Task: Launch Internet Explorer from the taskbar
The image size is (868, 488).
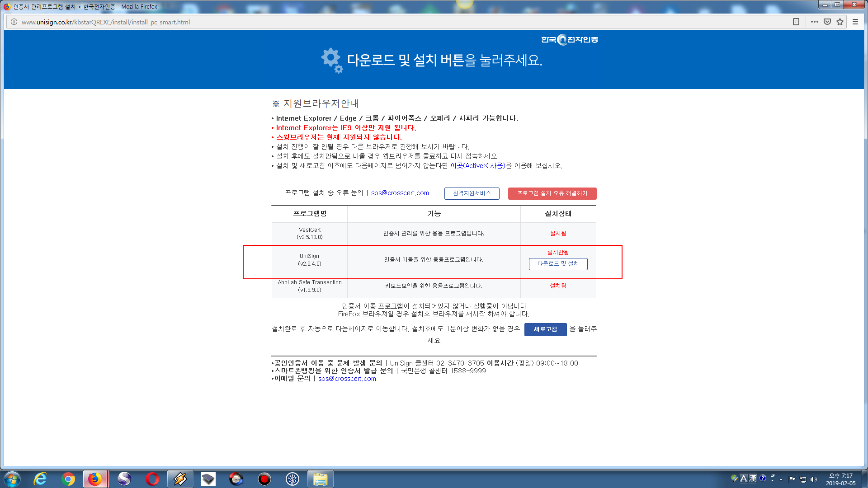Action: (40, 479)
